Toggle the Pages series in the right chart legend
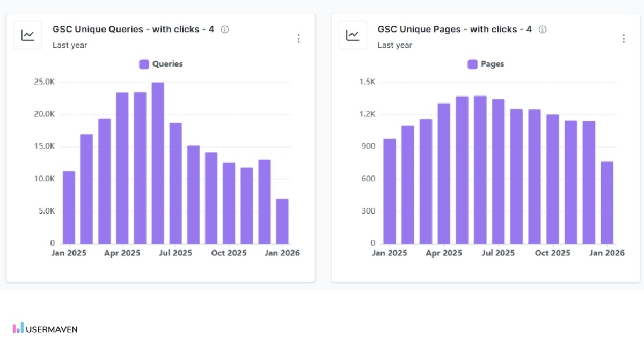This screenshot has height=338, width=644. coord(486,63)
